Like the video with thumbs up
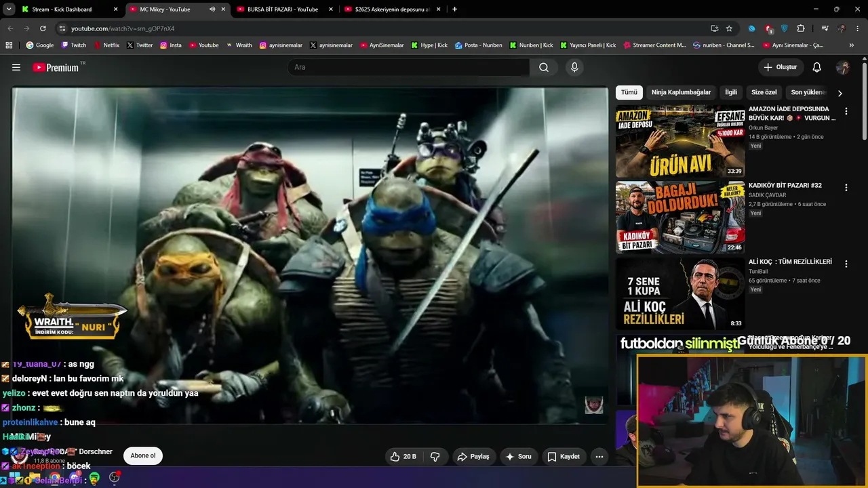The width and height of the screenshot is (868, 488). tap(403, 456)
